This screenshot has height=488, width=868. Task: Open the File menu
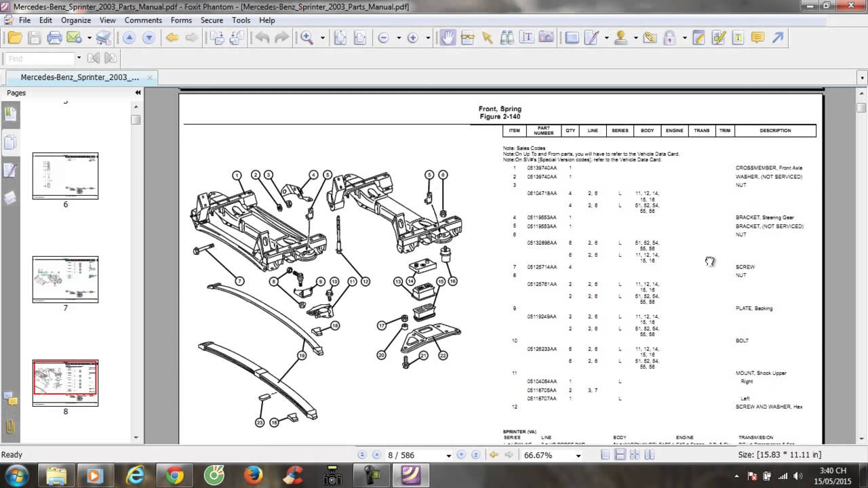click(x=24, y=20)
